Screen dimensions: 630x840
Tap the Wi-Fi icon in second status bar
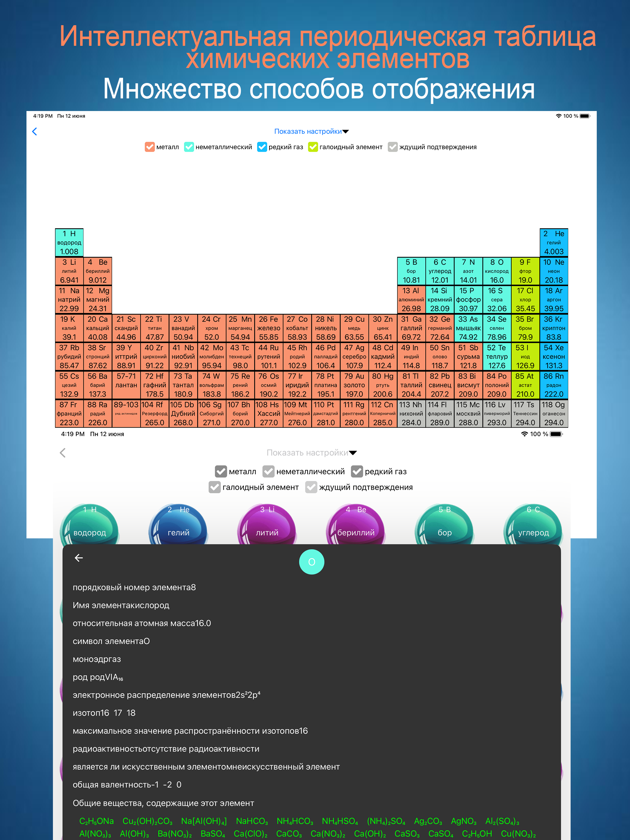tap(524, 434)
